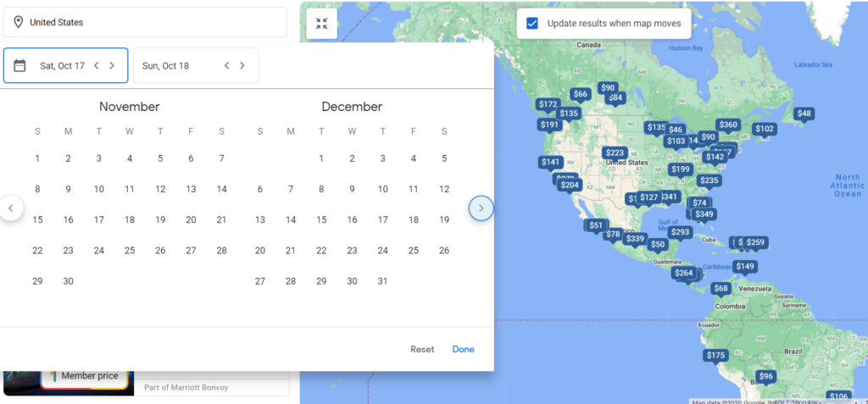
Task: Select the $141 hotel price pin
Action: [551, 162]
